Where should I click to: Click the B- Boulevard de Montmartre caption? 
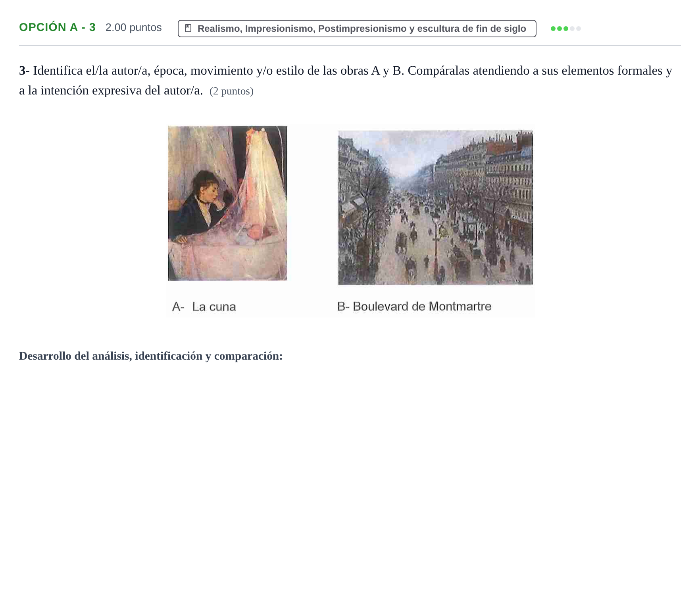pos(414,306)
